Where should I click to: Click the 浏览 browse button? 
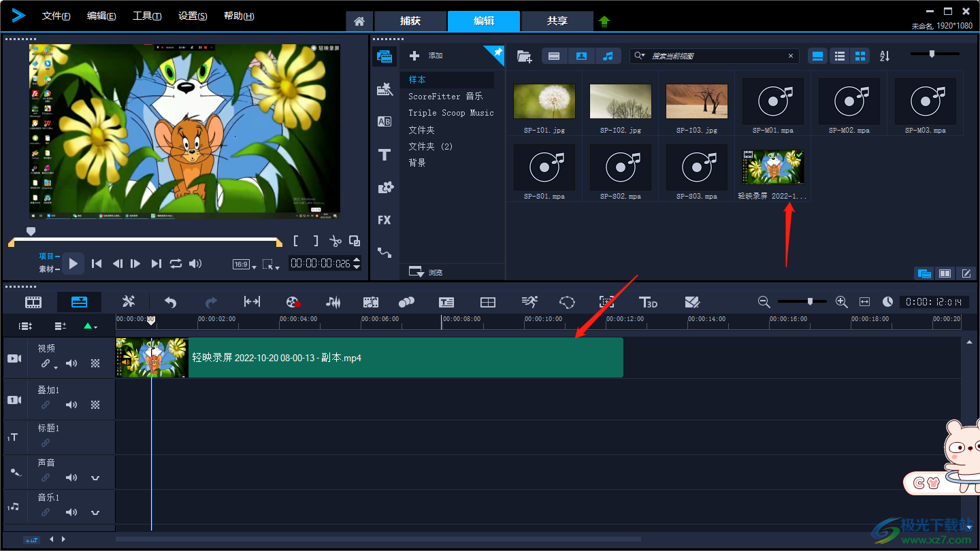coord(426,271)
